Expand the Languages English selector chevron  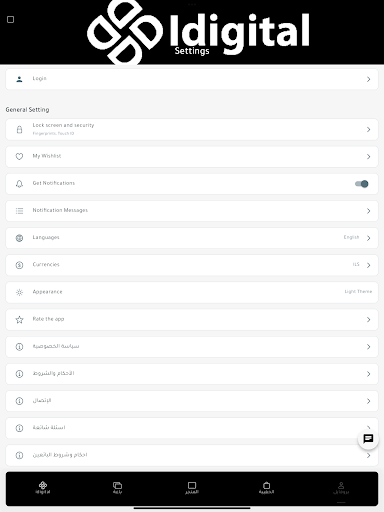[368, 238]
